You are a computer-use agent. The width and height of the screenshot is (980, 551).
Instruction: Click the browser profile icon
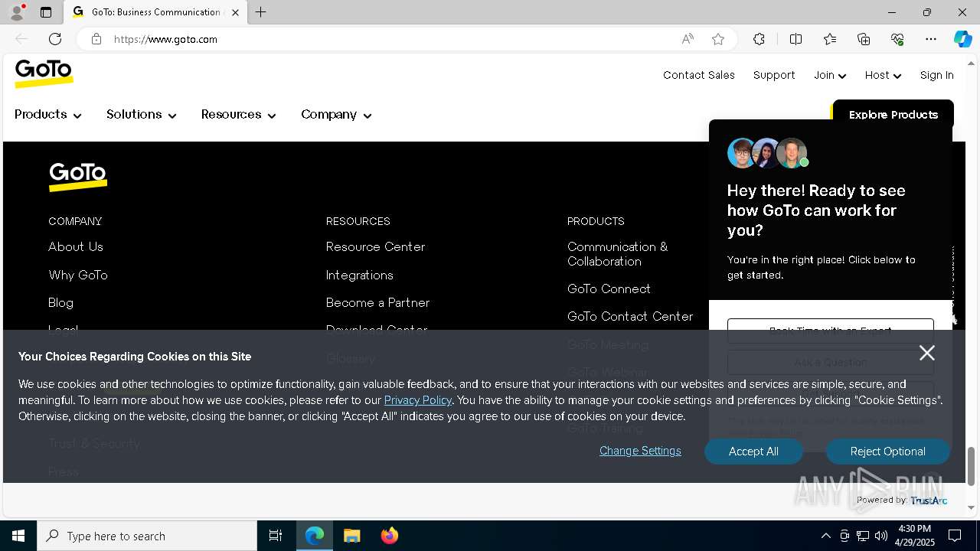(x=17, y=12)
